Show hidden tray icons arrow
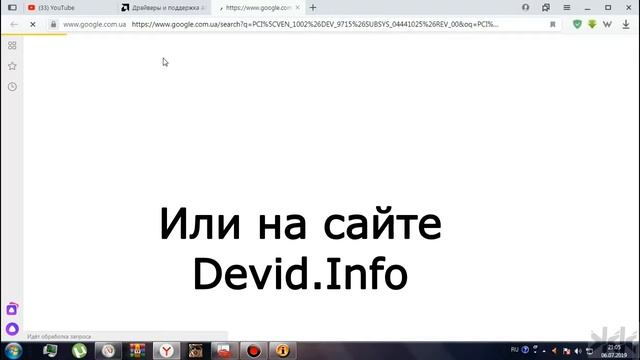Viewport: 640px width, 360px height. pos(544,351)
